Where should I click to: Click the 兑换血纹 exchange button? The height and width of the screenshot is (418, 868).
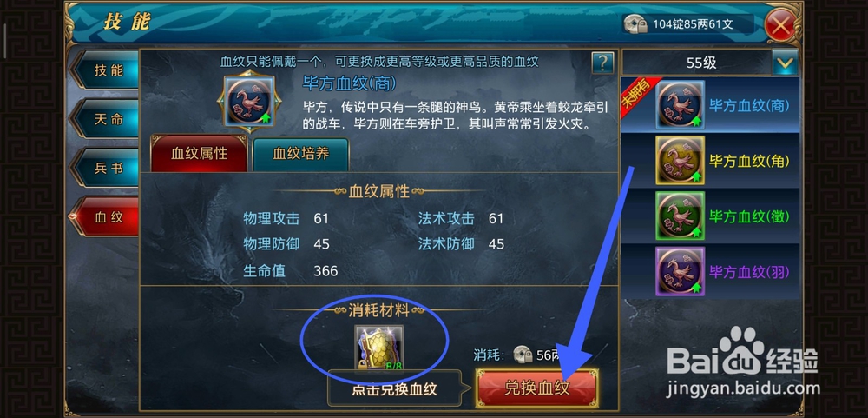click(x=536, y=388)
